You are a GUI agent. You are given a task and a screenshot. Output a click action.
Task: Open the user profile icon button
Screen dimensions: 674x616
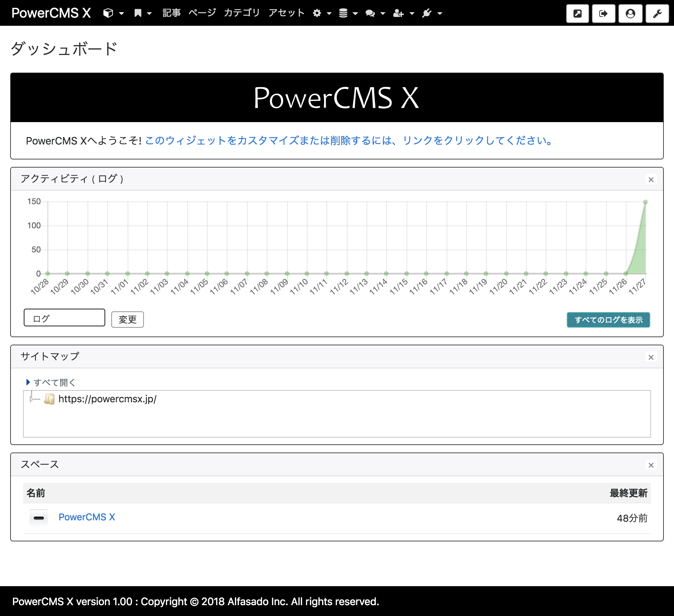[630, 14]
